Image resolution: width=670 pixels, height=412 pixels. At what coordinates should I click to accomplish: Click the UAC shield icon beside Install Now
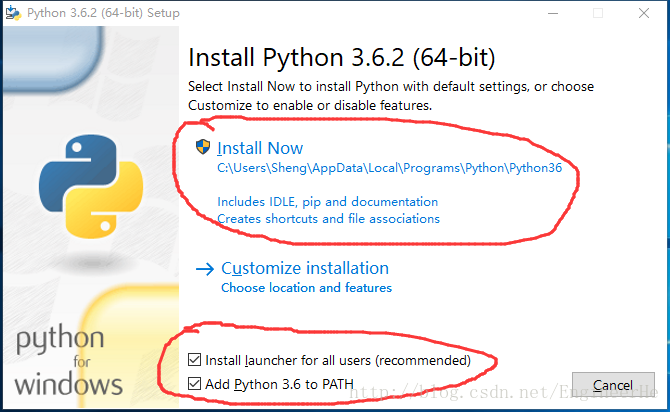pyautogui.click(x=203, y=147)
